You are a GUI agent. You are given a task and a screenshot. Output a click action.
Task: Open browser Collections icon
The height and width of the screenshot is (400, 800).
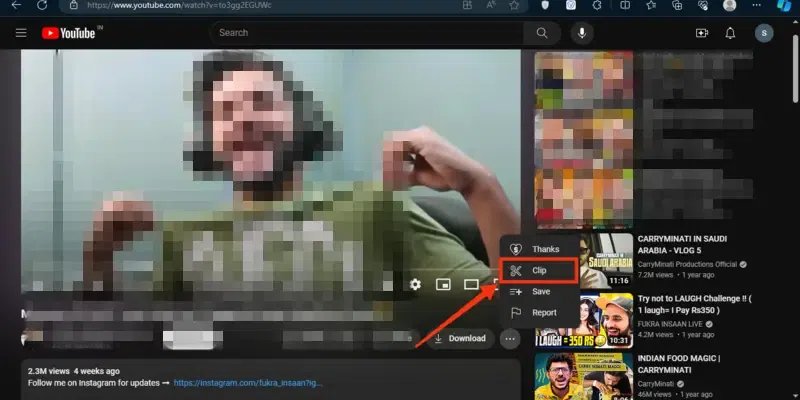click(677, 5)
